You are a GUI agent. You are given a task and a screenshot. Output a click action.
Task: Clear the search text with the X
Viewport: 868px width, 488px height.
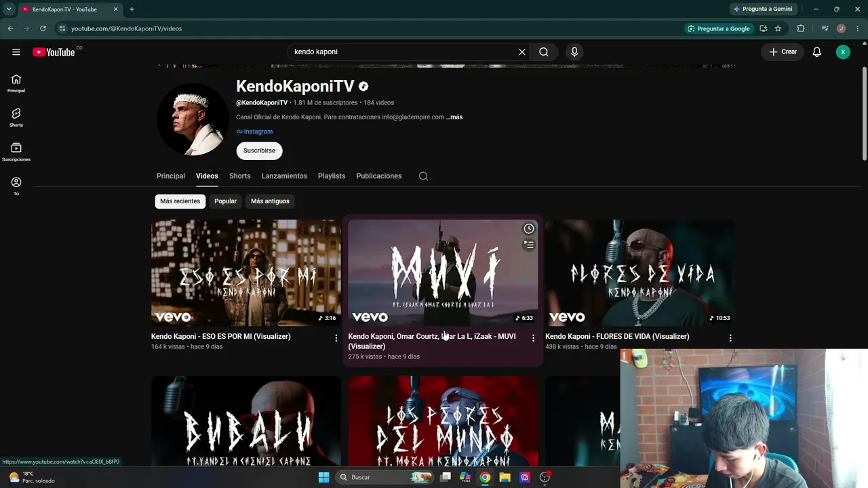522,52
